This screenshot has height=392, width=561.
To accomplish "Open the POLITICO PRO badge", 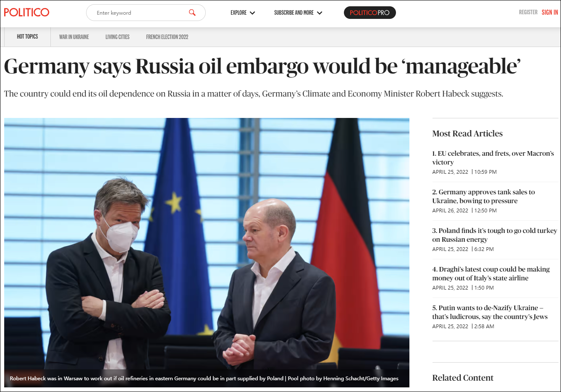I will click(370, 13).
